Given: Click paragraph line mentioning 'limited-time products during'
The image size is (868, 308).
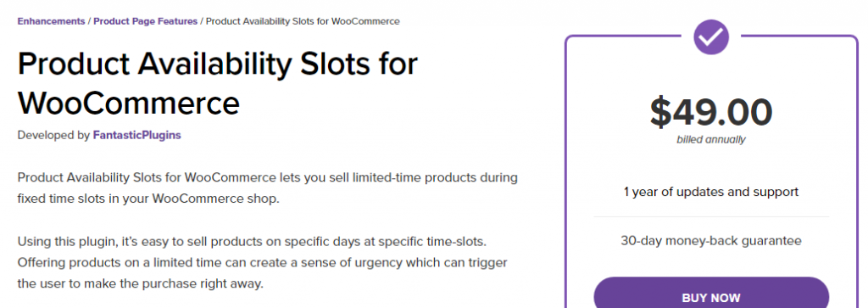Looking at the screenshot, I should 267,178.
